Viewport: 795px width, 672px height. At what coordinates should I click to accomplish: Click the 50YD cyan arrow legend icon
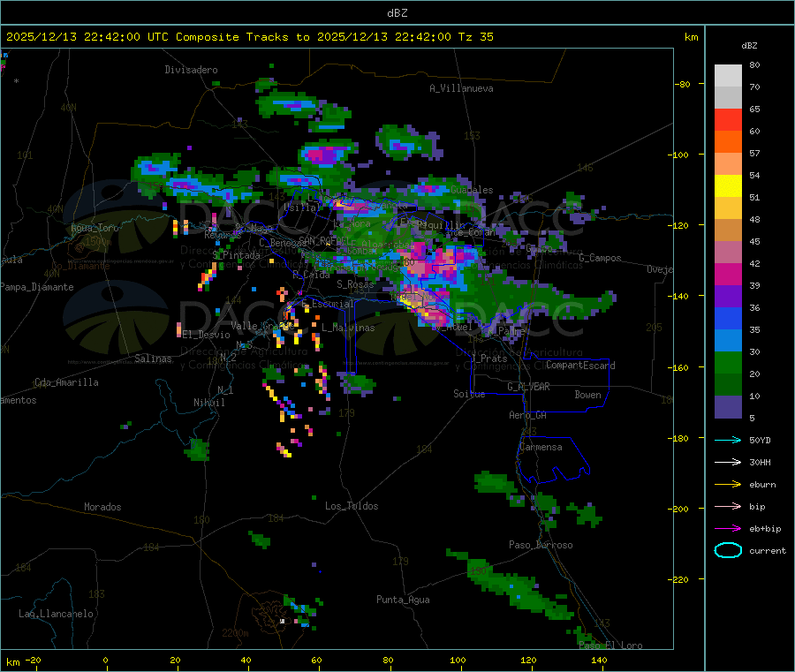coord(728,440)
